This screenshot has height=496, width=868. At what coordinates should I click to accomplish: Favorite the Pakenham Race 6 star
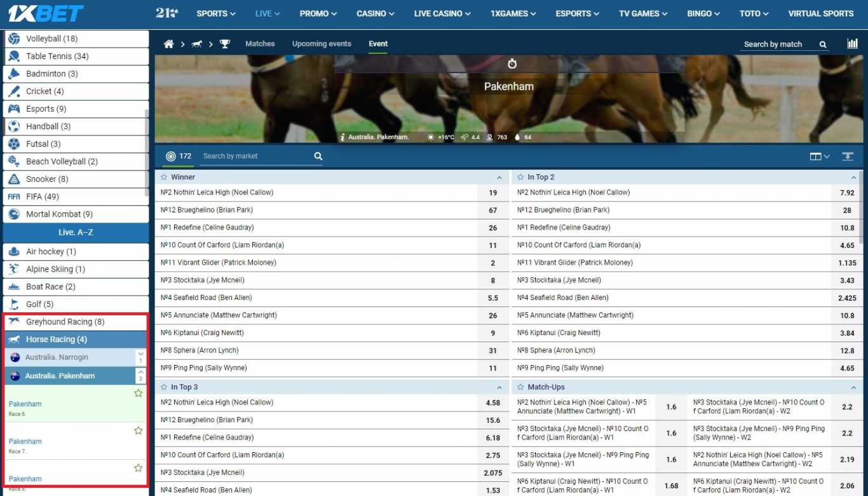click(138, 394)
